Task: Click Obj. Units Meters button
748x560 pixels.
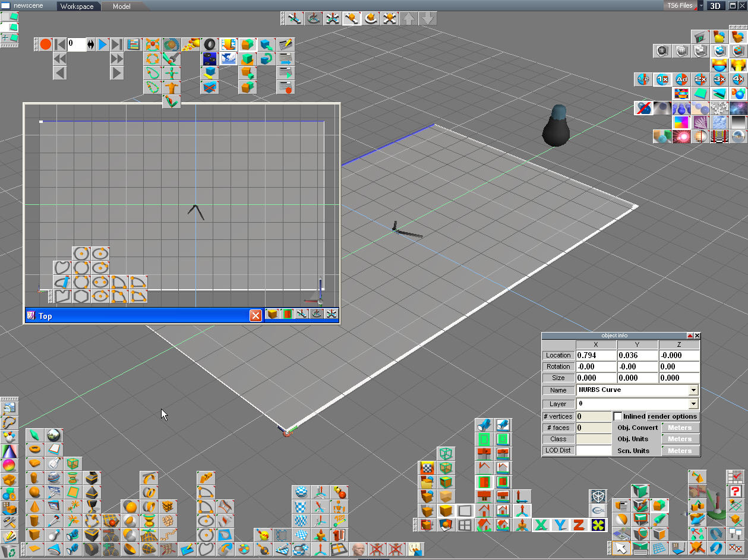Action: (x=680, y=439)
